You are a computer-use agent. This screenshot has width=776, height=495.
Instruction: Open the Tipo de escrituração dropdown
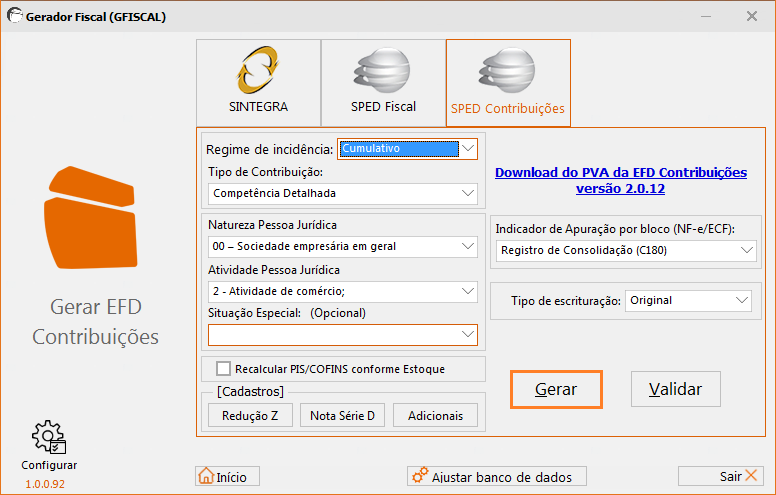click(x=688, y=301)
